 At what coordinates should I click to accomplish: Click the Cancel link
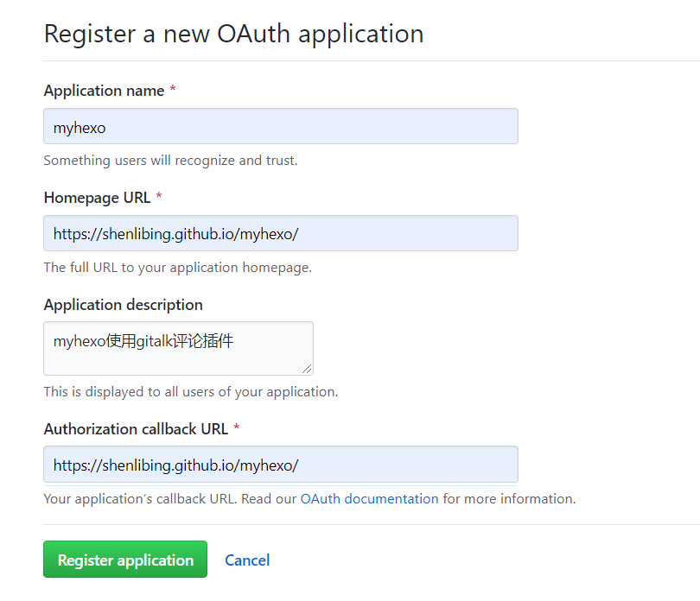pos(247,560)
